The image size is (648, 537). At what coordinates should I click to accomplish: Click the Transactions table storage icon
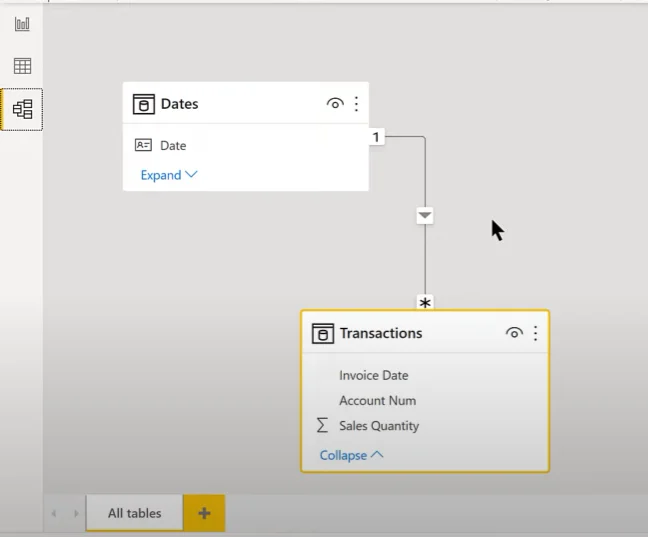coord(323,334)
